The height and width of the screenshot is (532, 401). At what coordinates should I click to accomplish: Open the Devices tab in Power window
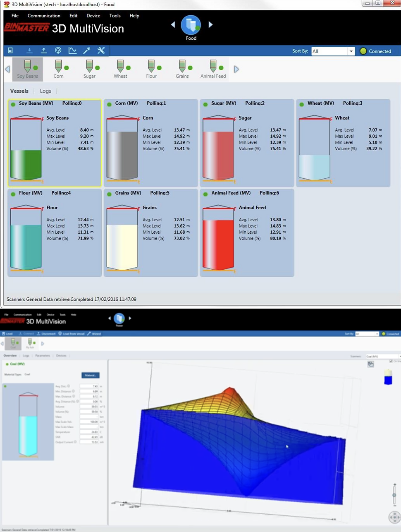(x=61, y=355)
